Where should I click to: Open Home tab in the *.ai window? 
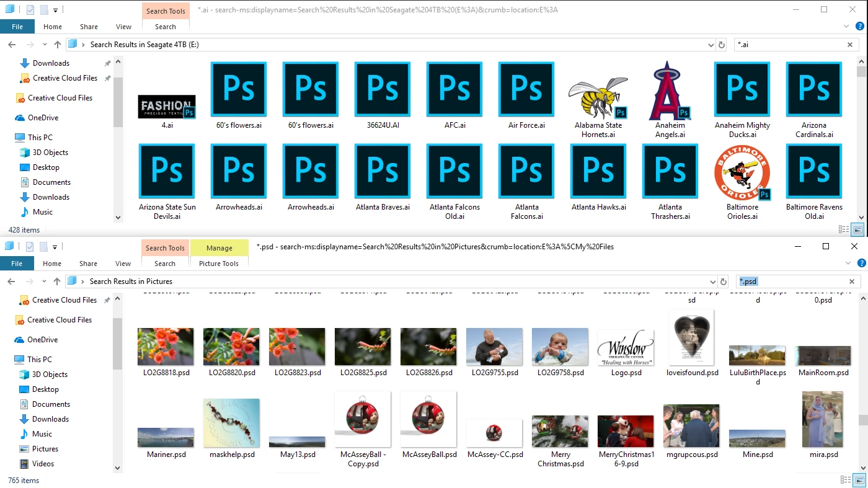[53, 27]
